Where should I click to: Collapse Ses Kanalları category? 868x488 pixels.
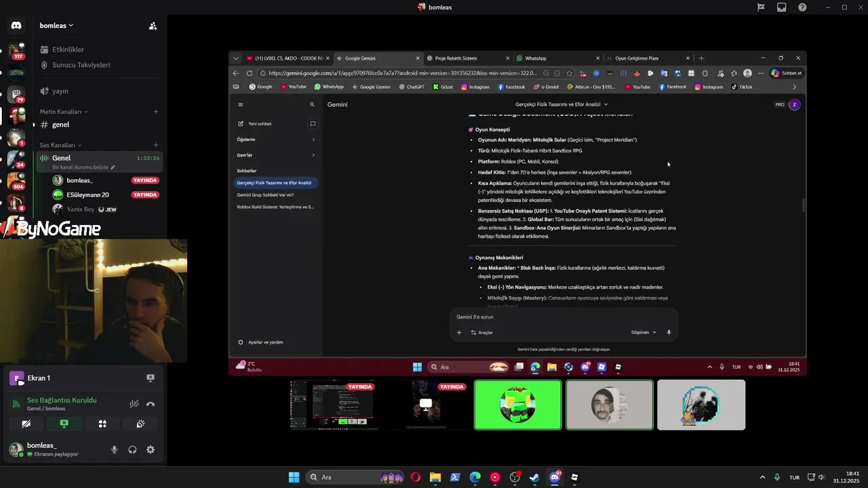click(x=60, y=145)
